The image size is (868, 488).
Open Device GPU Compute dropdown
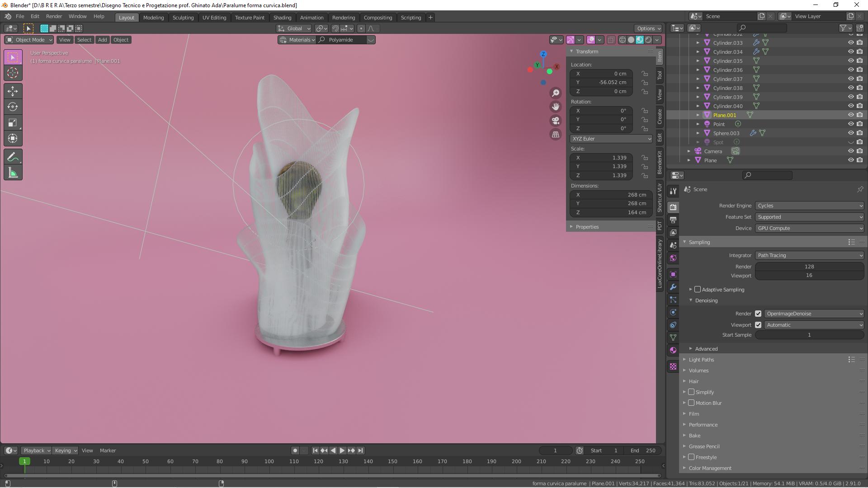810,228
